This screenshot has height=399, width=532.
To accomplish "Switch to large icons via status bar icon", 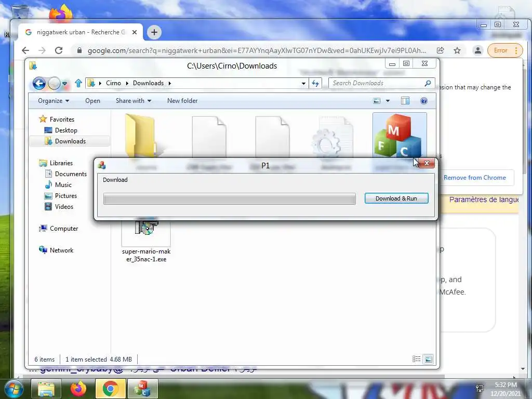I will click(429, 359).
